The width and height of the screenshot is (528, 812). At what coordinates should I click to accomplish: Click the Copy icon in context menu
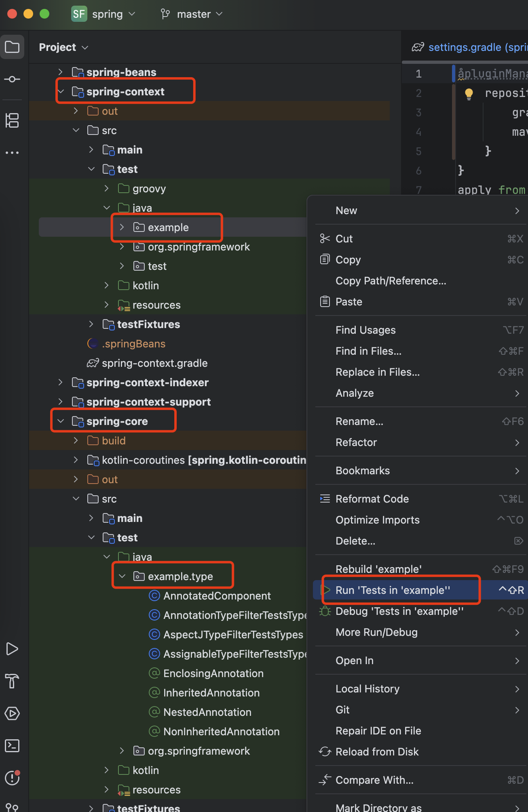[x=325, y=259]
